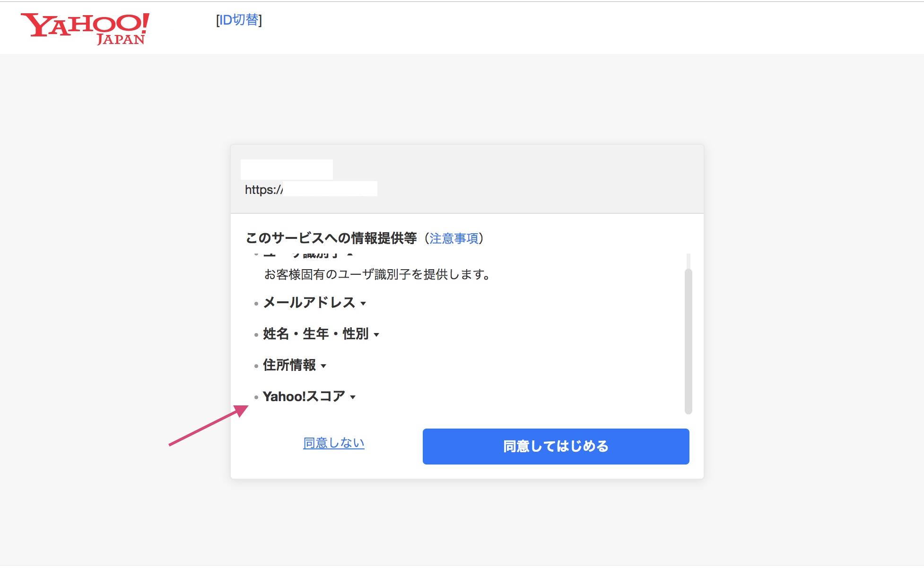Click the 同意しない link
924x570 pixels.
coord(333,443)
